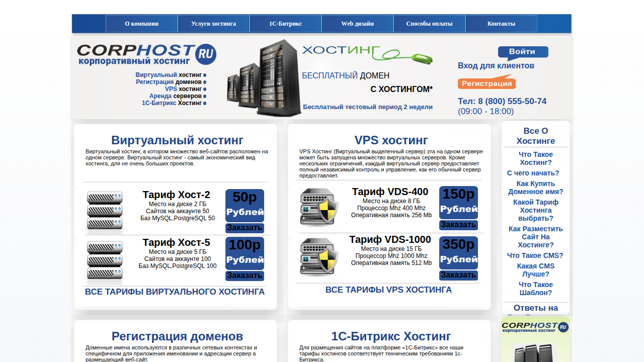
Task: Open Что Такое Шаблон? sidebar link
Action: 536,289
